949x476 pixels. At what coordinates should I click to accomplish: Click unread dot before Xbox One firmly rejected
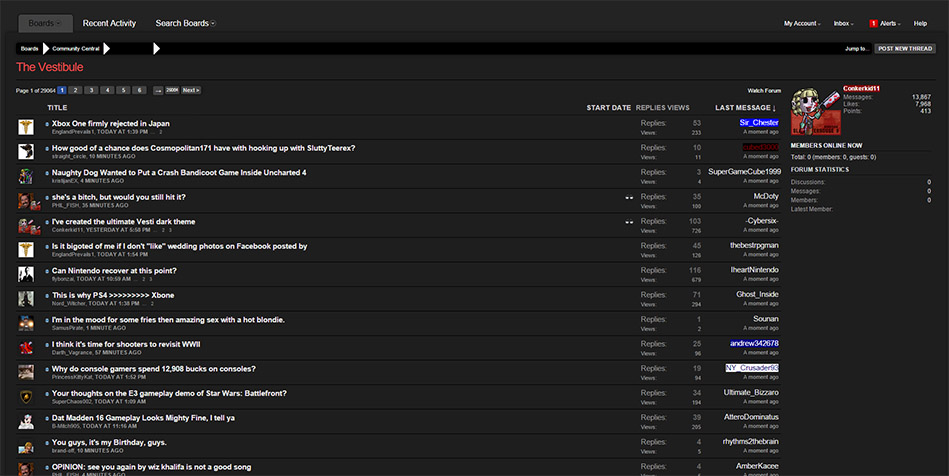point(47,124)
